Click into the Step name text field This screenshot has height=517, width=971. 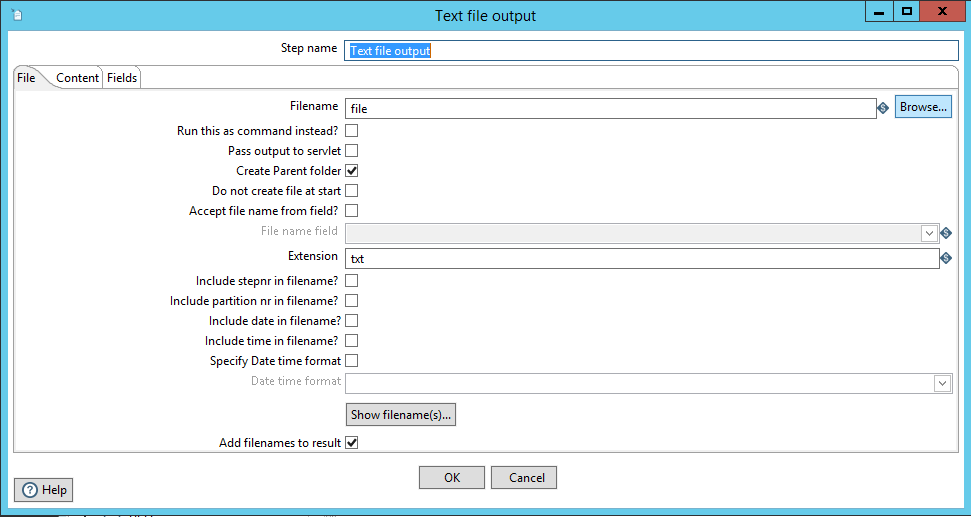tap(650, 51)
